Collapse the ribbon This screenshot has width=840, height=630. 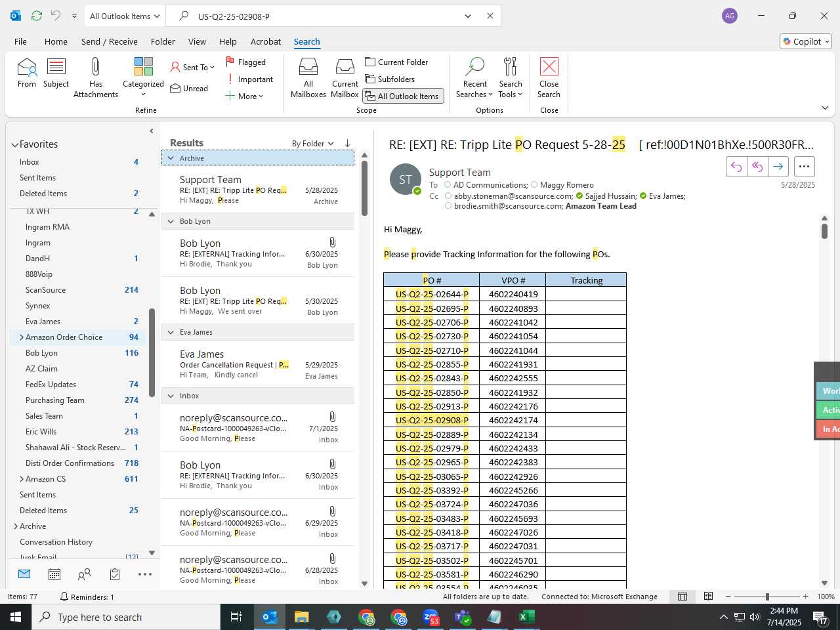pyautogui.click(x=825, y=108)
